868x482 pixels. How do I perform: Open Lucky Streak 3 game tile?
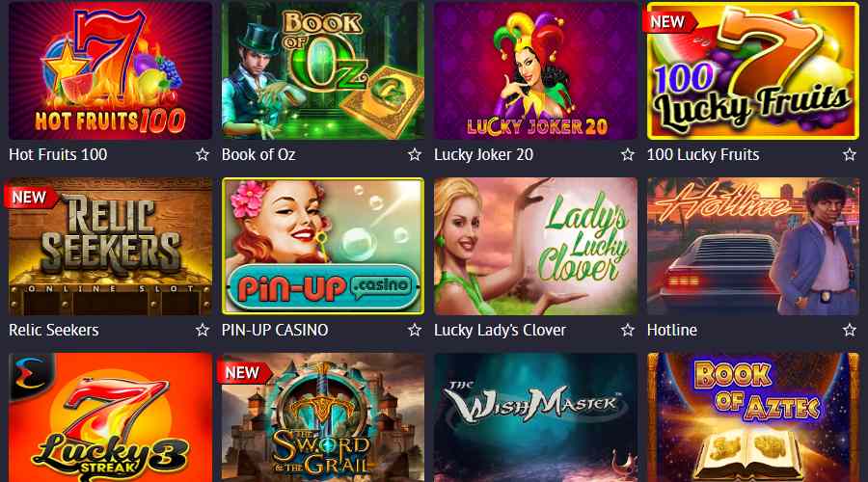click(110, 417)
